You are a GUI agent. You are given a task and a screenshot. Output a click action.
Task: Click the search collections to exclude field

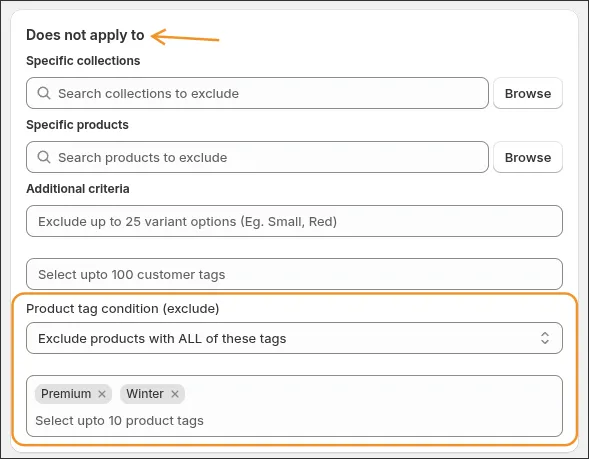(x=257, y=93)
